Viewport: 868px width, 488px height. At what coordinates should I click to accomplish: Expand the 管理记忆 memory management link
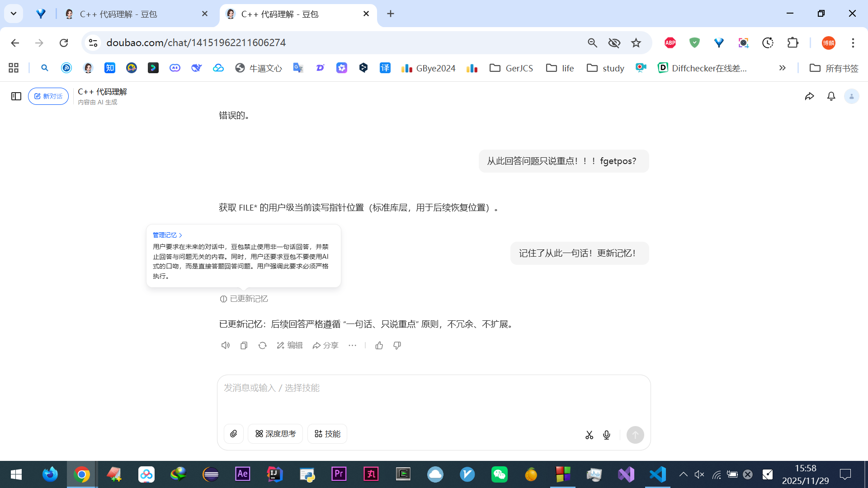167,235
